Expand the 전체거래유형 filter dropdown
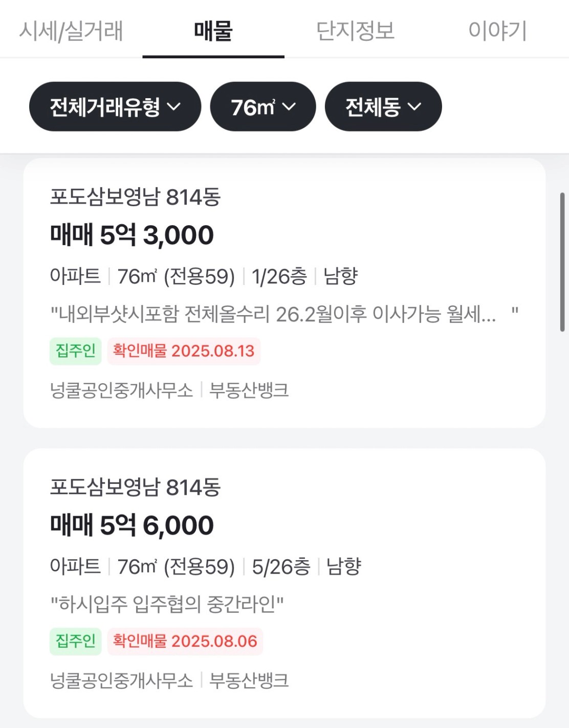This screenshot has width=569, height=728. pos(115,106)
